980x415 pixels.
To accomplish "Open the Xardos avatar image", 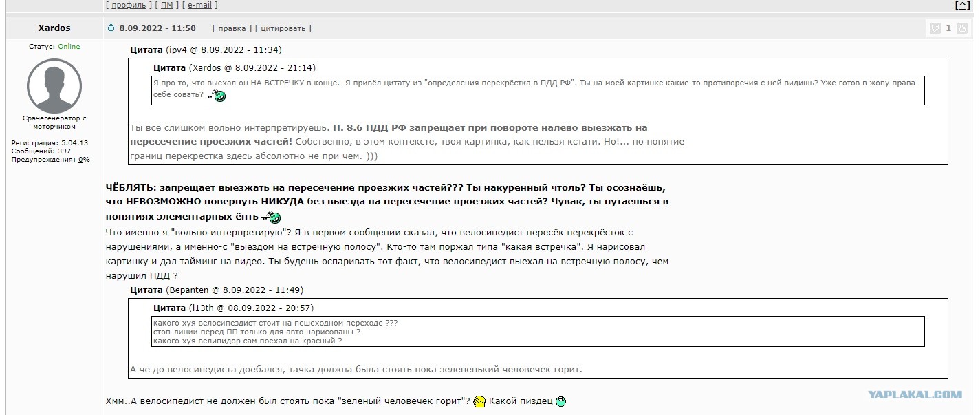I will (x=54, y=85).
